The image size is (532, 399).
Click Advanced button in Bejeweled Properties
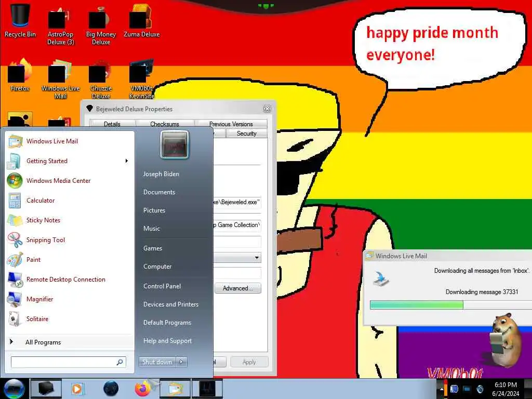coord(238,288)
